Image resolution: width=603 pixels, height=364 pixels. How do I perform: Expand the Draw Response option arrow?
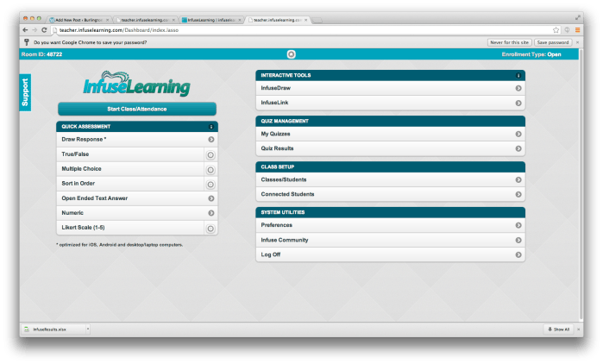point(210,139)
